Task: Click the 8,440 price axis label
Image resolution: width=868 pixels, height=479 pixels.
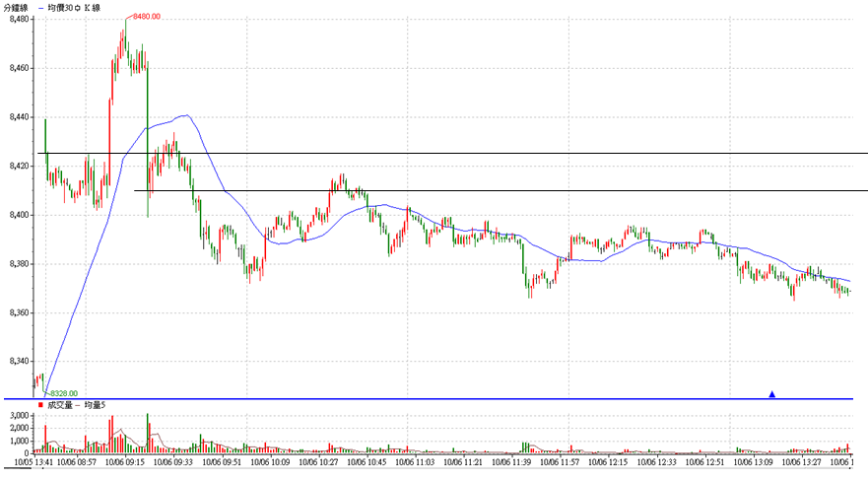Action: 19,117
